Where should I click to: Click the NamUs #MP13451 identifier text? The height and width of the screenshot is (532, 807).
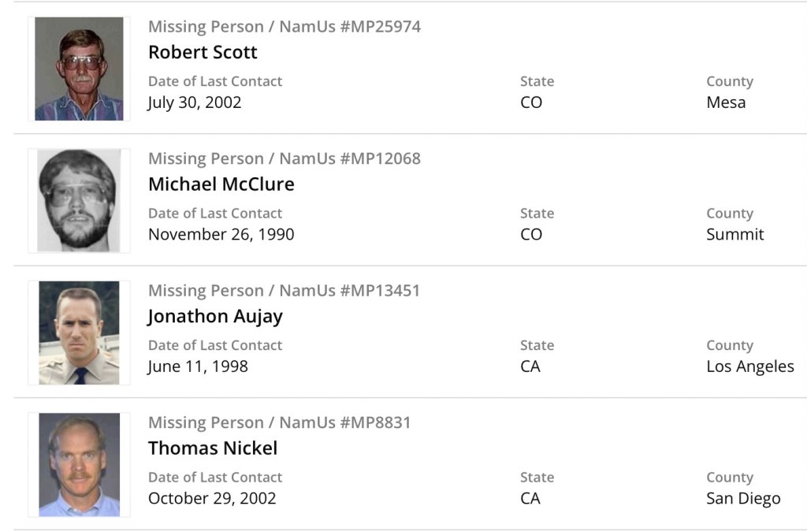(284, 291)
